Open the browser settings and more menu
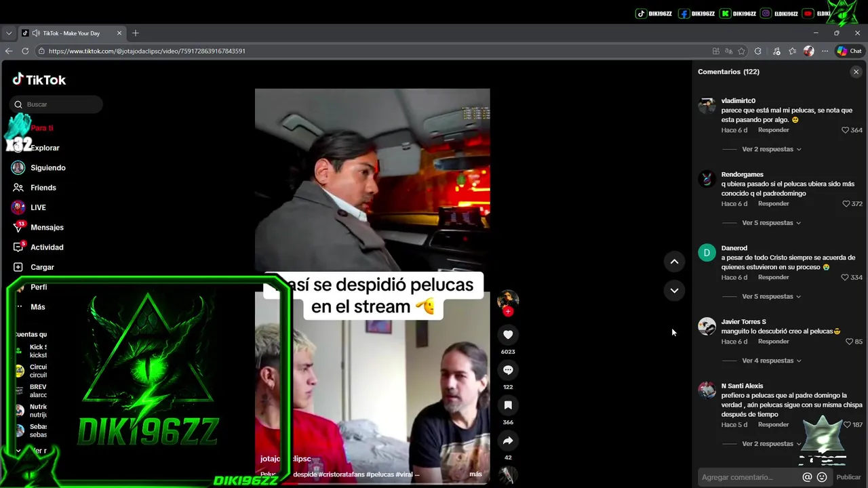 pyautogui.click(x=825, y=51)
